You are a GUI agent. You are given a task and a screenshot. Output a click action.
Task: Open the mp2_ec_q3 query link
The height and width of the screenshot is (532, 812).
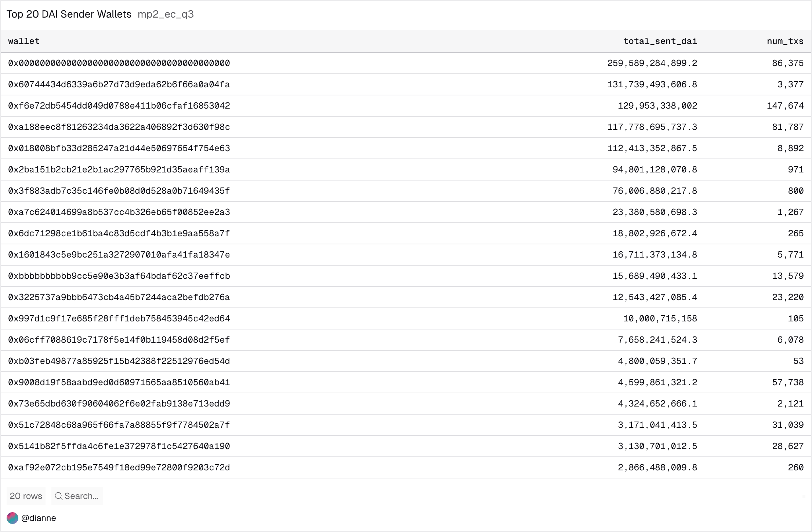pos(166,14)
